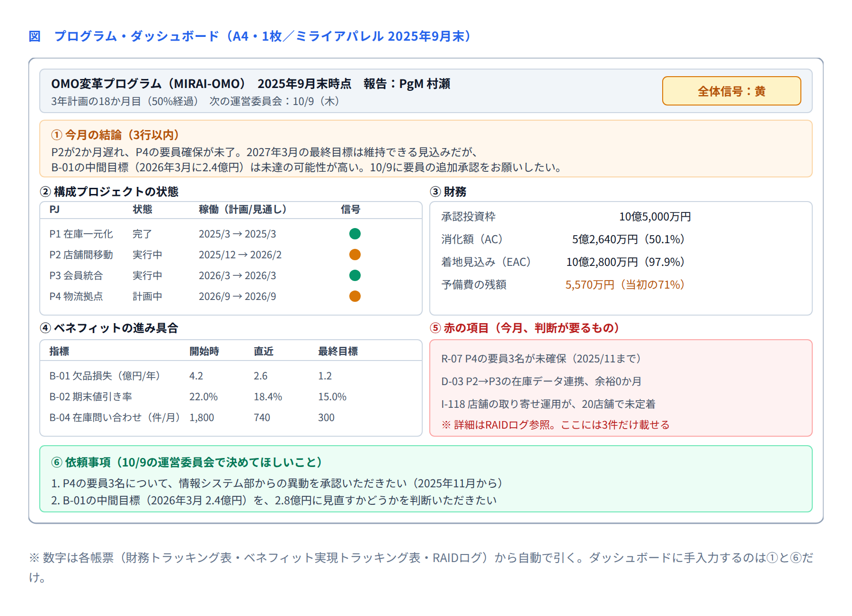Click 着地見込み value 10億2,800万円(97.9%)
The width and height of the screenshot is (852, 616).
point(626,262)
